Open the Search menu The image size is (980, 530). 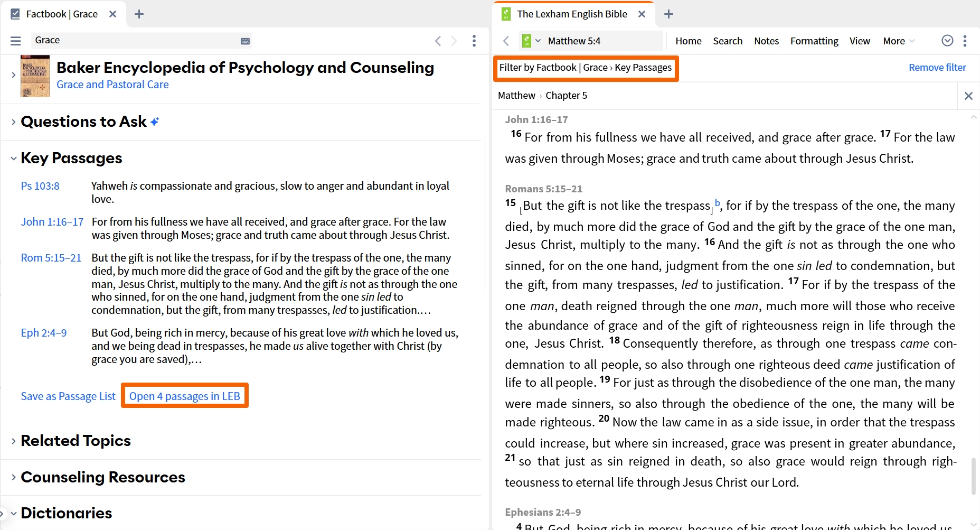(x=728, y=41)
